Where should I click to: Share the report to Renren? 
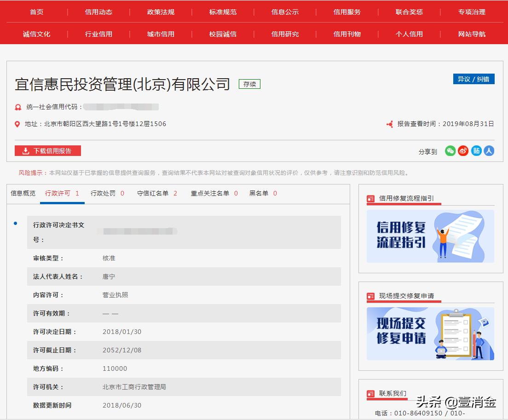[489, 150]
